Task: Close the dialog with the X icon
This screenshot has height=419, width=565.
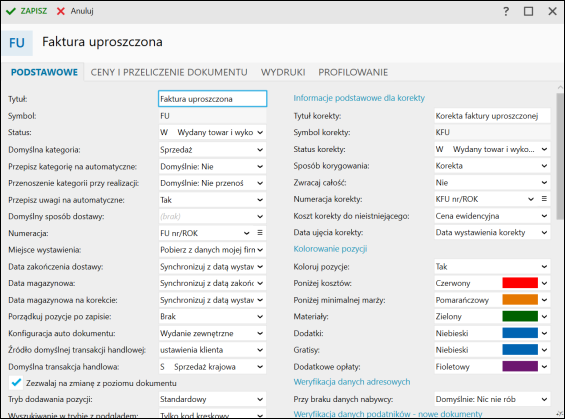Action: click(x=552, y=12)
